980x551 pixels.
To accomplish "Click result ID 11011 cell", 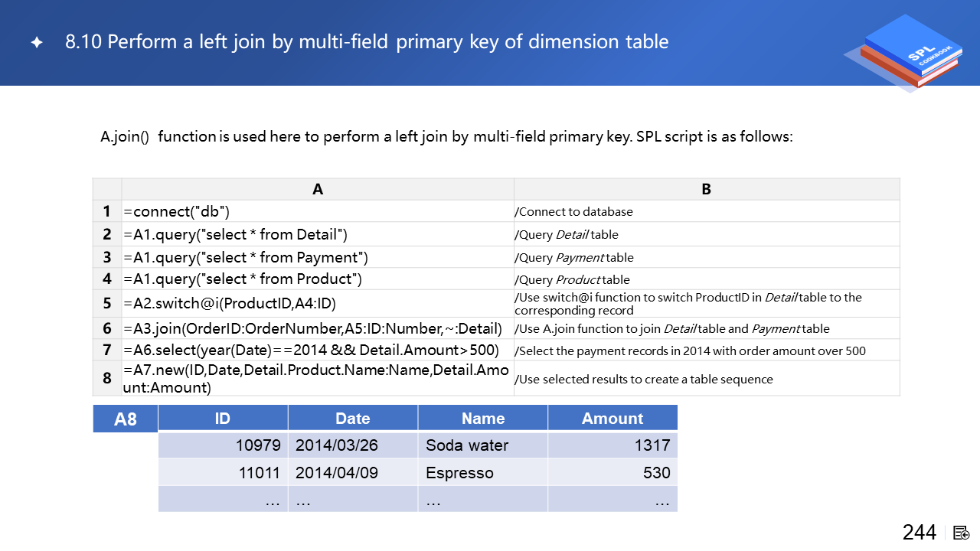I will 223,473.
